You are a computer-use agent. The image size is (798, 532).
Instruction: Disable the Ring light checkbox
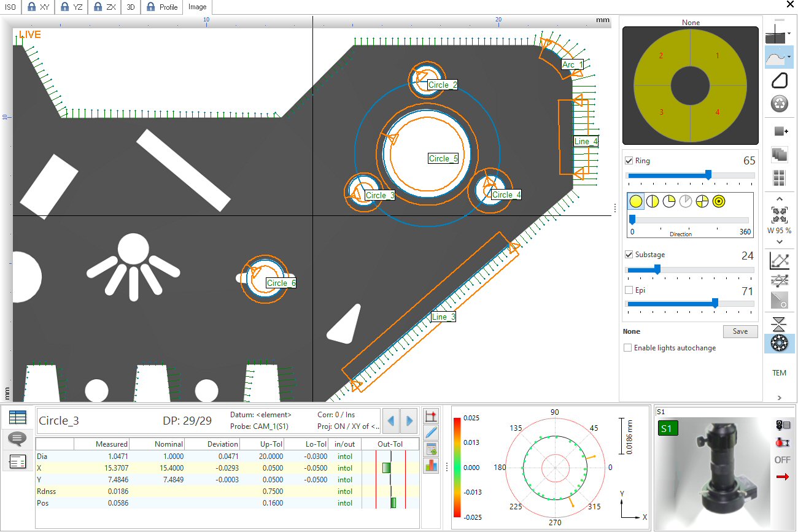click(629, 160)
